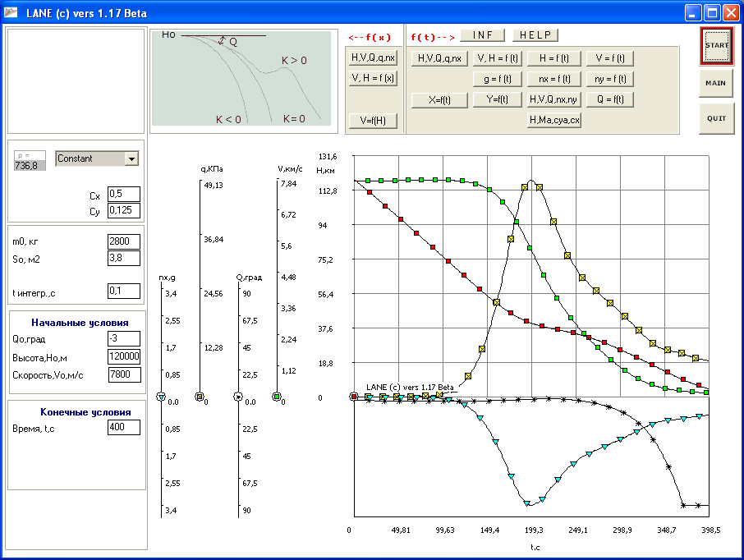The height and width of the screenshot is (560, 744).
Task: Select the nx = f (t) graph button
Action: (x=555, y=79)
